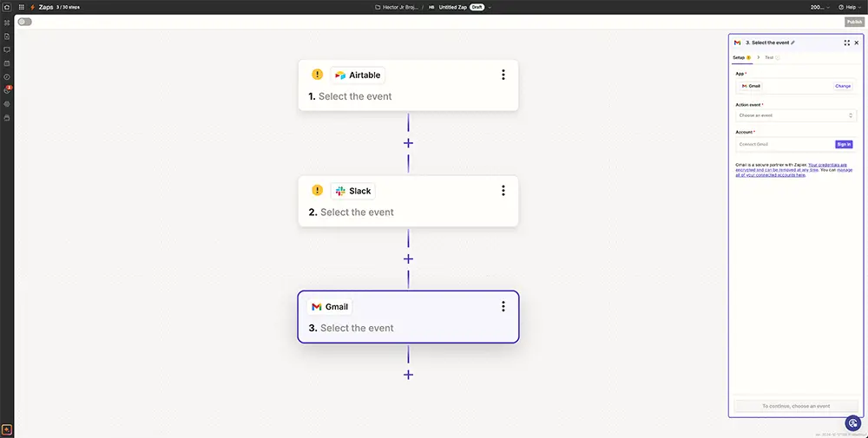Switch to the Test tab

(x=770, y=58)
